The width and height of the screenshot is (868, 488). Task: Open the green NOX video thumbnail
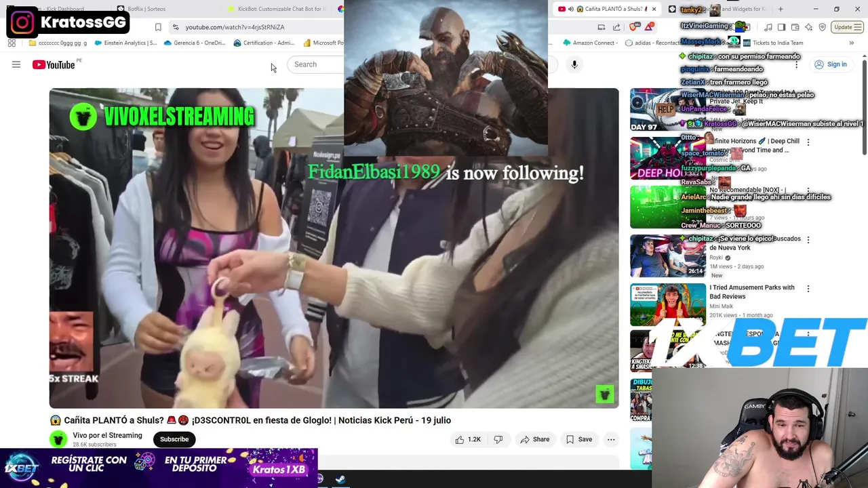tap(668, 207)
